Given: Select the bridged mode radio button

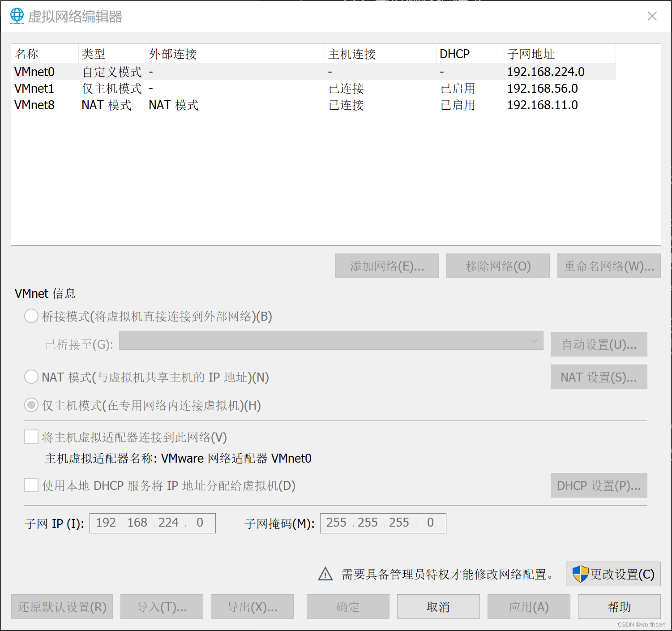Looking at the screenshot, I should click(31, 316).
